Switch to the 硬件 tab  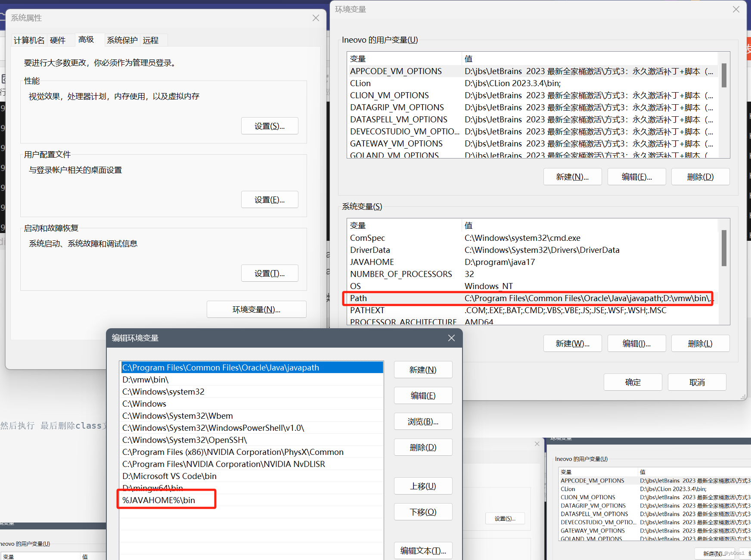click(x=58, y=40)
